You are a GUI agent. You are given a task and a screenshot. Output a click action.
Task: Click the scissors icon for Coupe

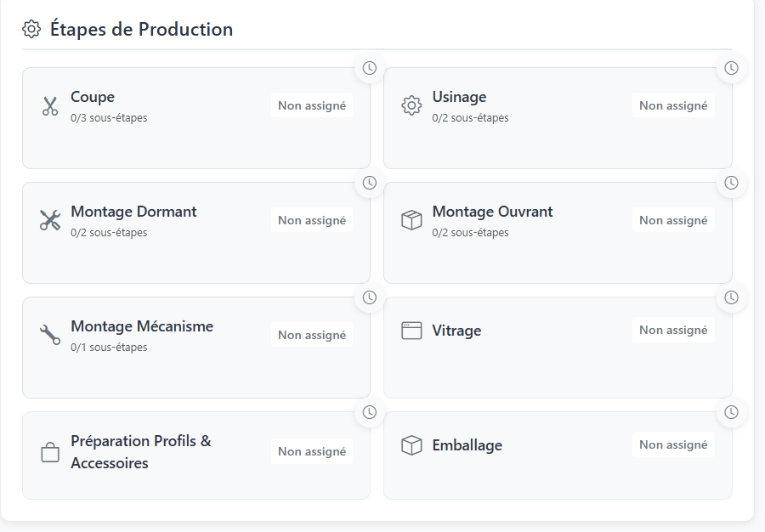click(50, 106)
